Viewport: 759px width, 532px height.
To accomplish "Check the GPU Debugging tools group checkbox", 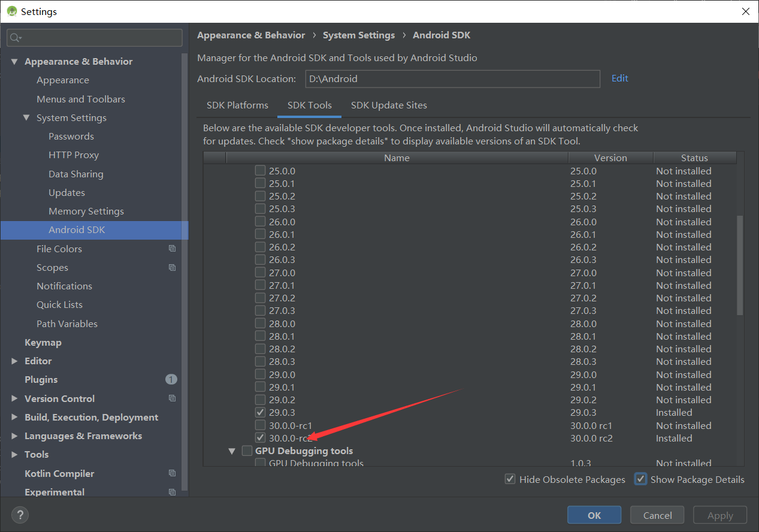I will [x=247, y=451].
